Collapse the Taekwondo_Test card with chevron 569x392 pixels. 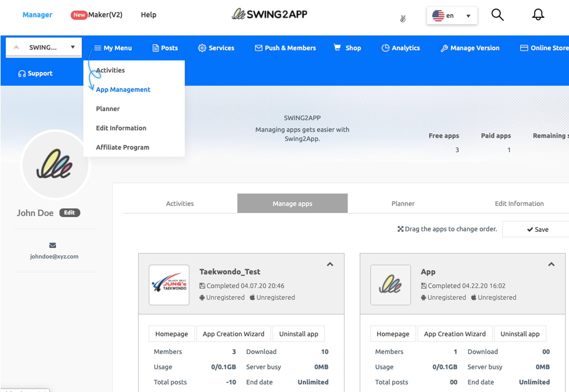tap(330, 264)
